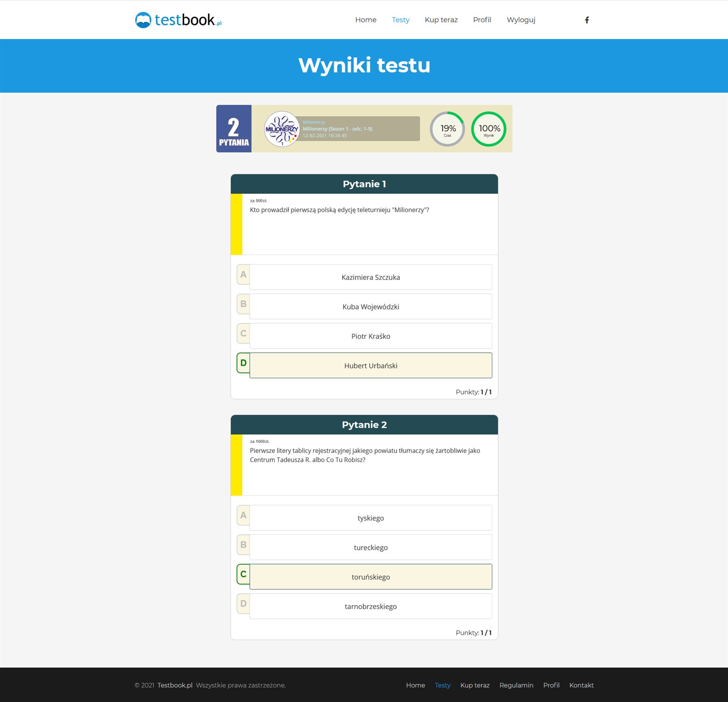The height and width of the screenshot is (702, 728).
Task: Click the 'Milionerzy [Sezon 1 - odc. 1-5]' title
Action: tap(338, 129)
